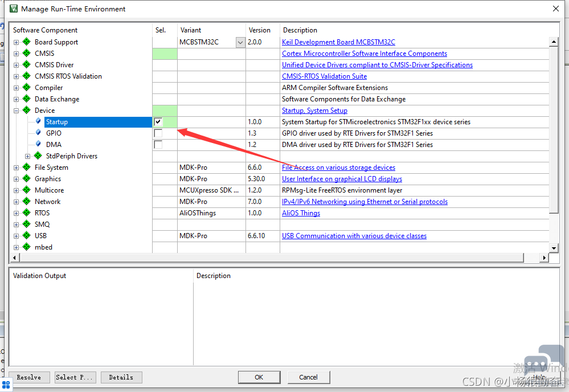569x392 pixels.
Task: Open the Startup, System Setup link
Action: click(x=314, y=111)
